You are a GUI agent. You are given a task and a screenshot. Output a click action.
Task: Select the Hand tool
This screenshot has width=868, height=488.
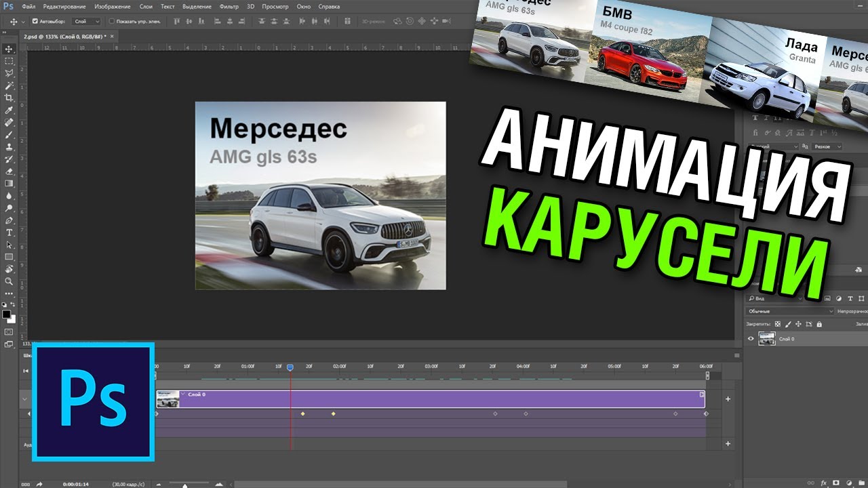pos(9,268)
